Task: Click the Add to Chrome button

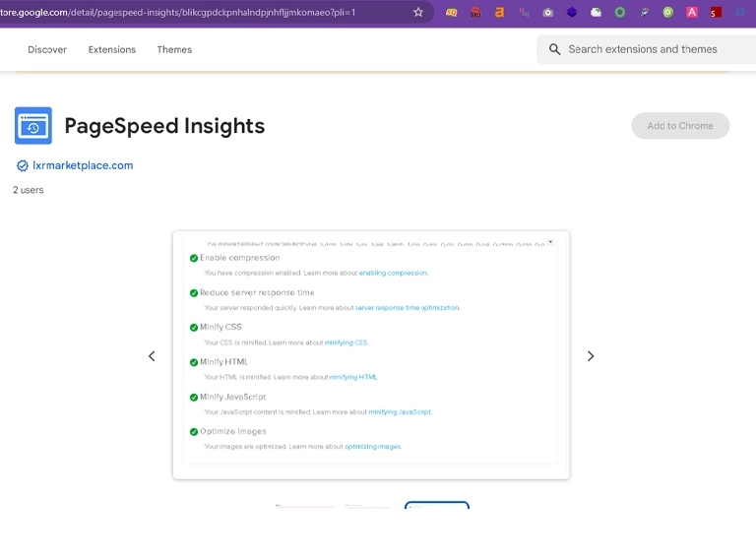Action: pyautogui.click(x=680, y=126)
